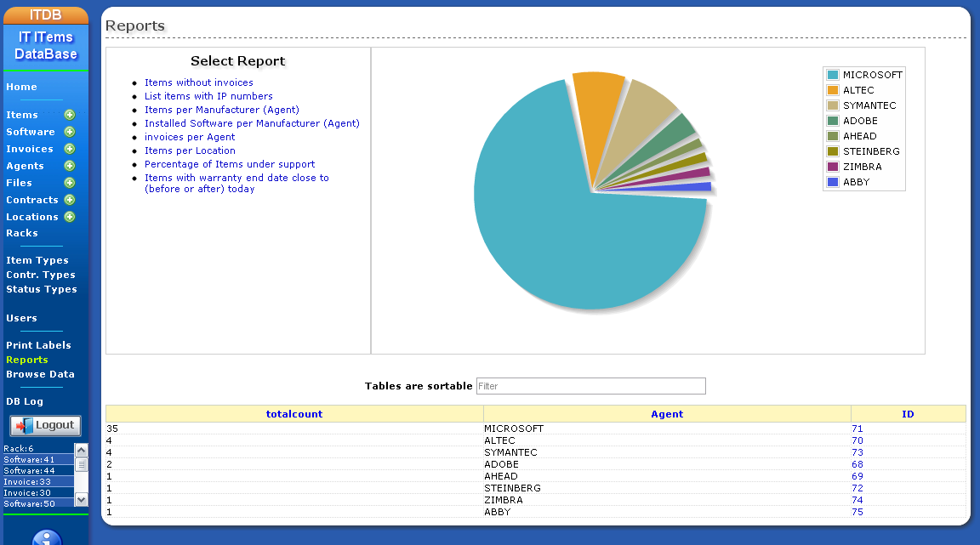
Task: Sort table by Agent column
Action: pos(667,414)
